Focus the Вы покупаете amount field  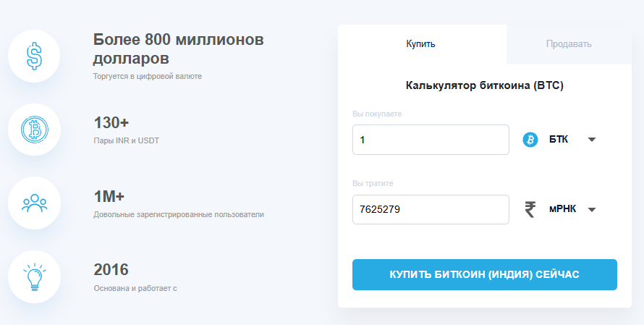coord(431,140)
